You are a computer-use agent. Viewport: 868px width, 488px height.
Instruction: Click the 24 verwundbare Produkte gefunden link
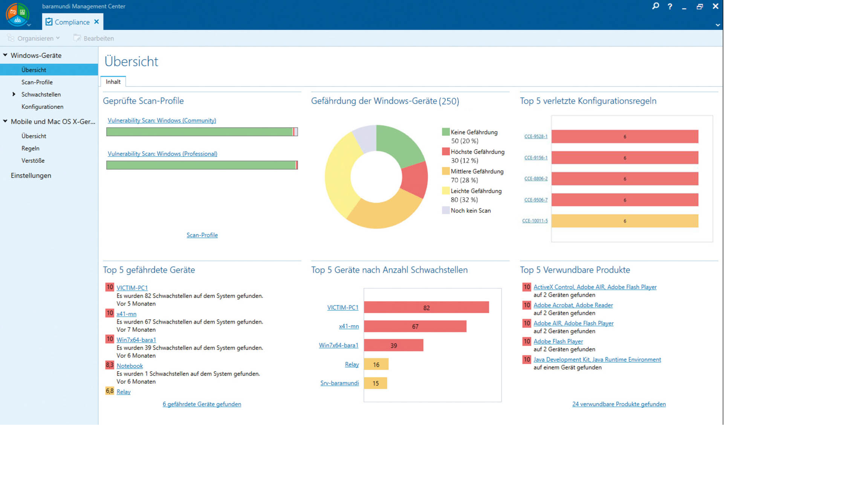coord(619,404)
